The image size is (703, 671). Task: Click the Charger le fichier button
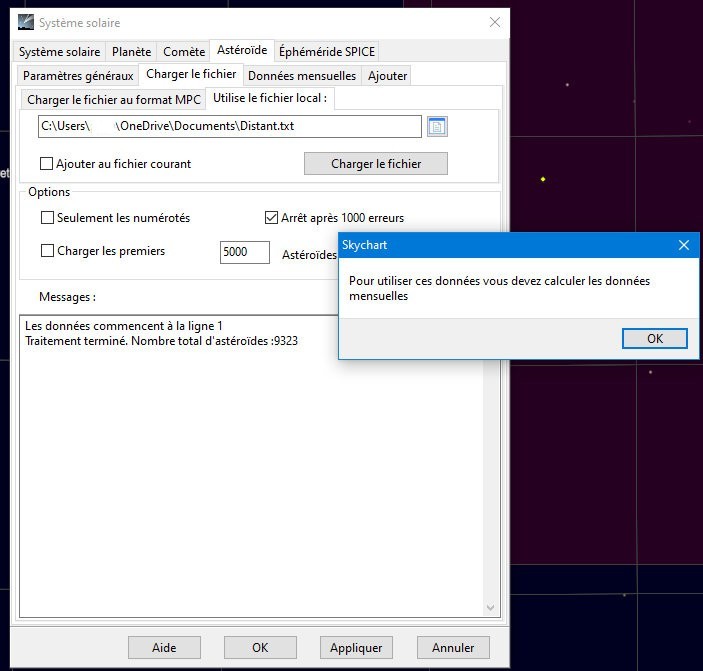click(376, 164)
